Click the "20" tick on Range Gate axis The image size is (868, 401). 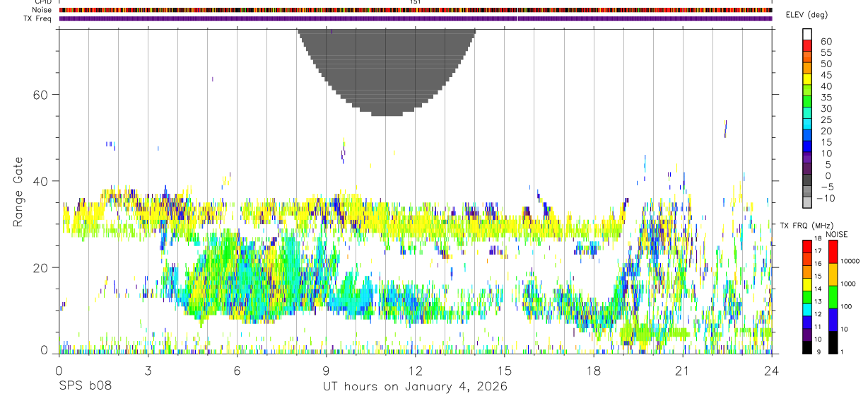pyautogui.click(x=40, y=267)
